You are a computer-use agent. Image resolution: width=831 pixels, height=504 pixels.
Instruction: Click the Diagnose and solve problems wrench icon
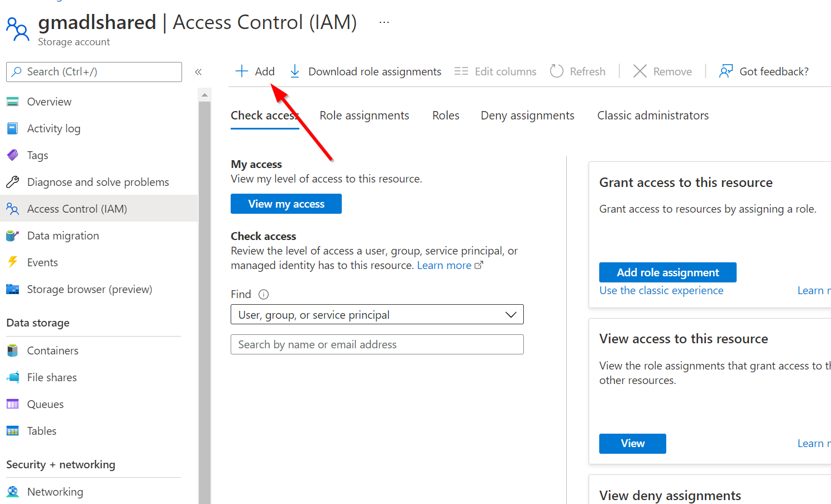pos(12,182)
